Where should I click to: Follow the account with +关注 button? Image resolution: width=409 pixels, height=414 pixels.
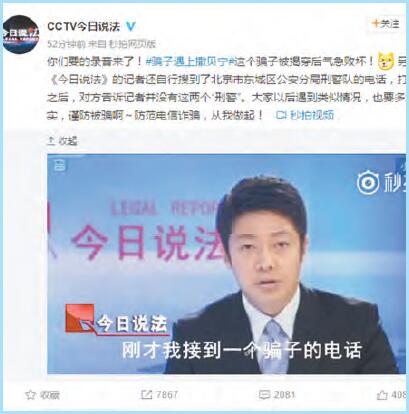[x=386, y=24]
